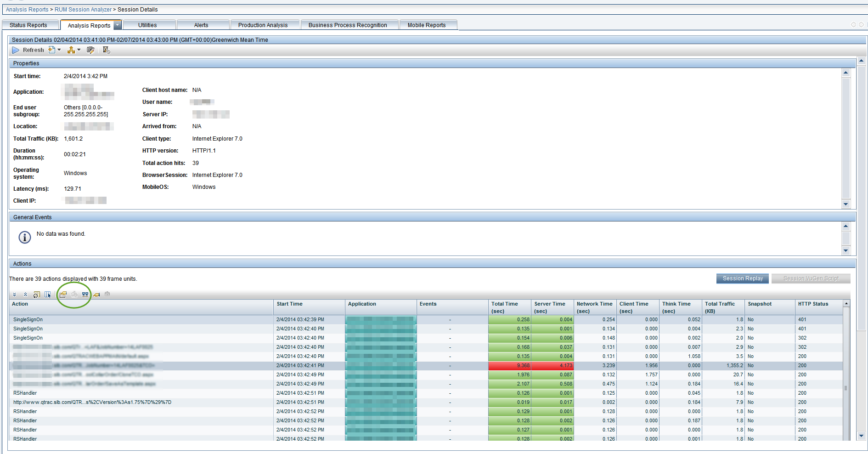This screenshot has width=868, height=454.
Task: Click the information icon in General Events
Action: [x=25, y=237]
